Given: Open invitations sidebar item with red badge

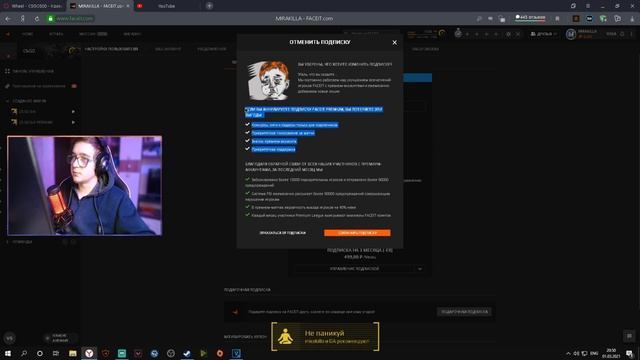Looking at the screenshot, I should 40,86.
